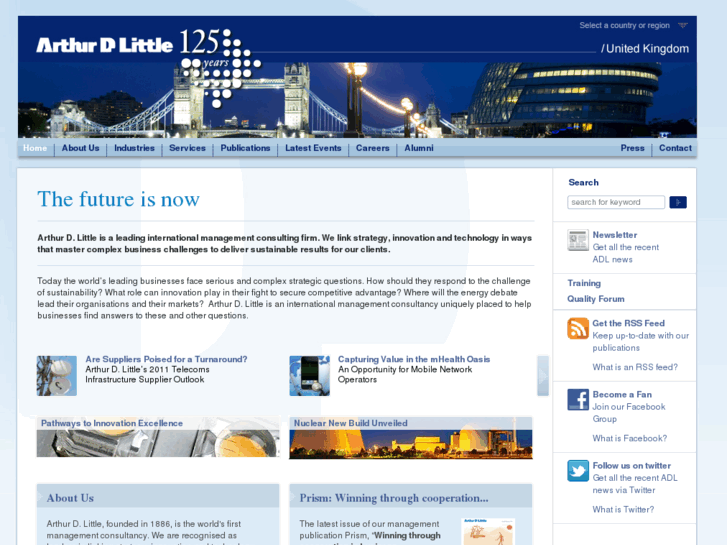Screen dimensions: 727x545
Task: Click 'The future is now' heading
Action: (x=118, y=199)
